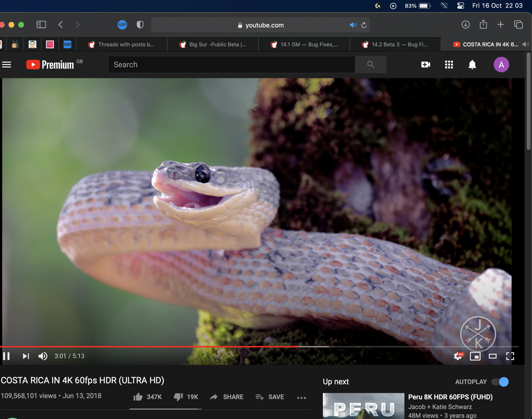Enable miniplayer mode

[475, 356]
